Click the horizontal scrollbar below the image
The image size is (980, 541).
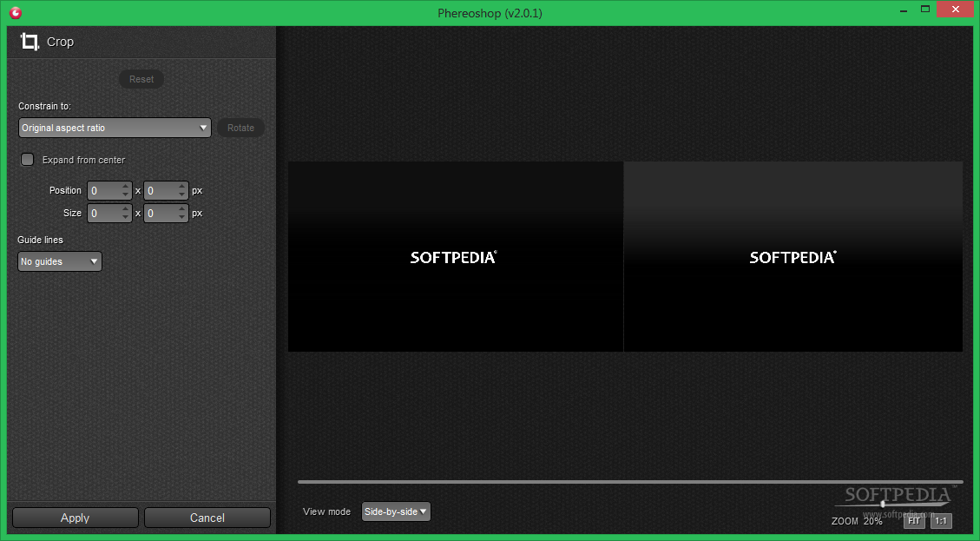630,482
